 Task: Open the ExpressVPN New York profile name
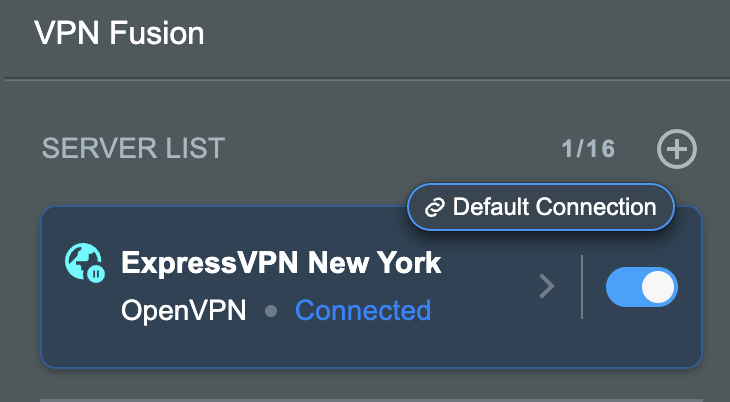pos(281,263)
